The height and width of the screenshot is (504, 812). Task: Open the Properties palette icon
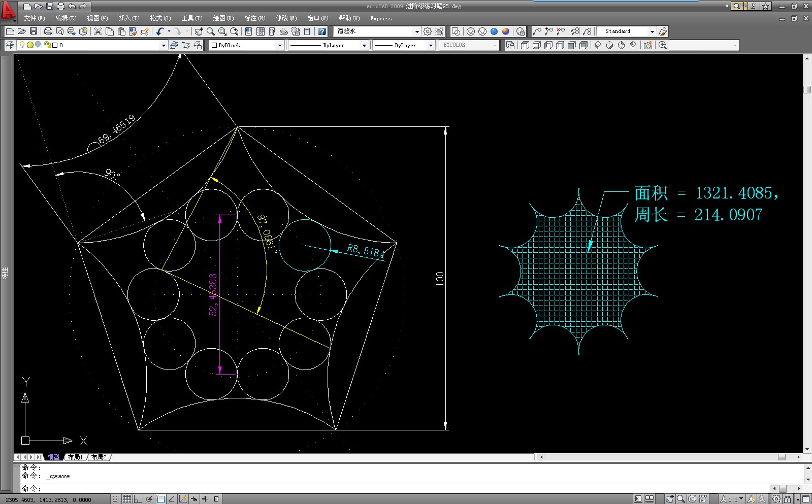[x=248, y=31]
